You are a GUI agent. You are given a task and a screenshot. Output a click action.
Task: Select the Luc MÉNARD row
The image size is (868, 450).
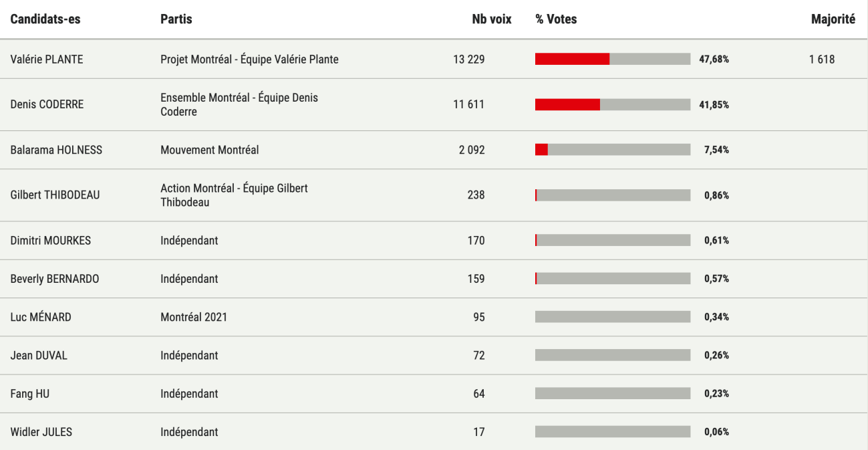tap(434, 317)
